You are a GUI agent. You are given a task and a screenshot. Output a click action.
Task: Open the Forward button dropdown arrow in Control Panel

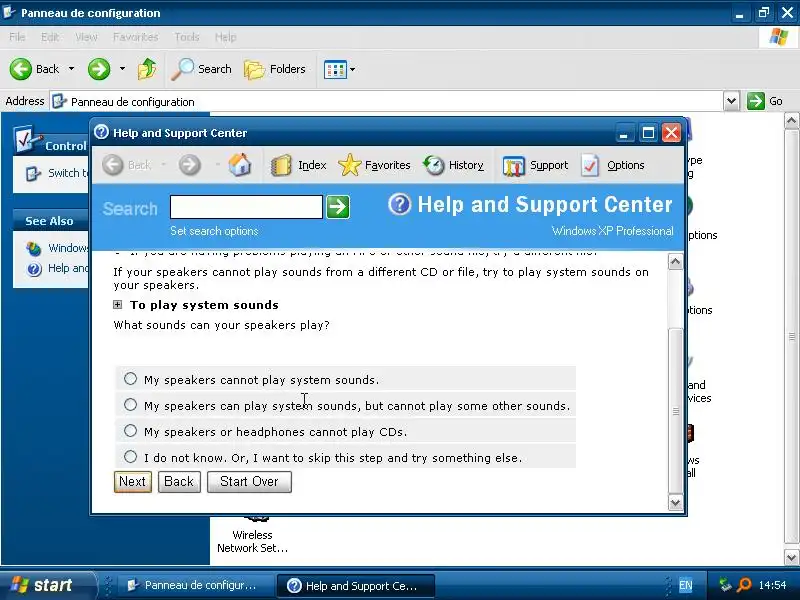(122, 68)
